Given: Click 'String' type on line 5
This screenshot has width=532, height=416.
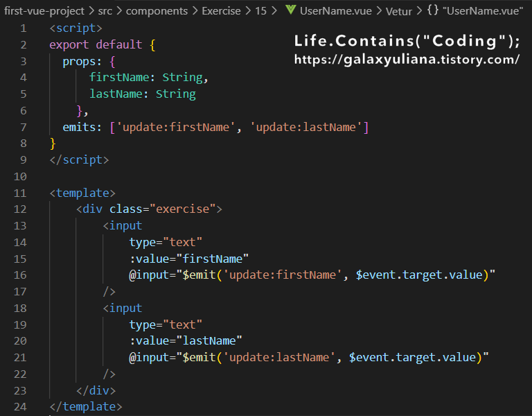Looking at the screenshot, I should tap(176, 94).
